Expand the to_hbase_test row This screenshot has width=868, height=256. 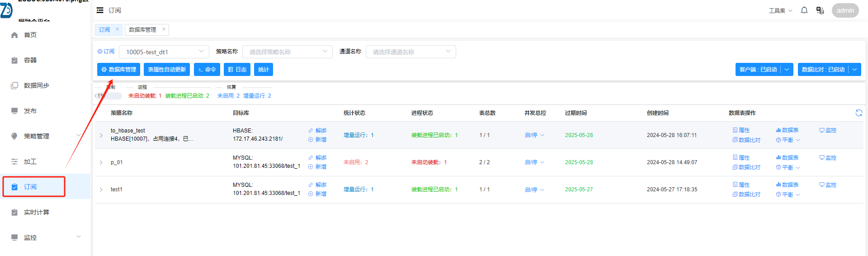[x=101, y=135]
